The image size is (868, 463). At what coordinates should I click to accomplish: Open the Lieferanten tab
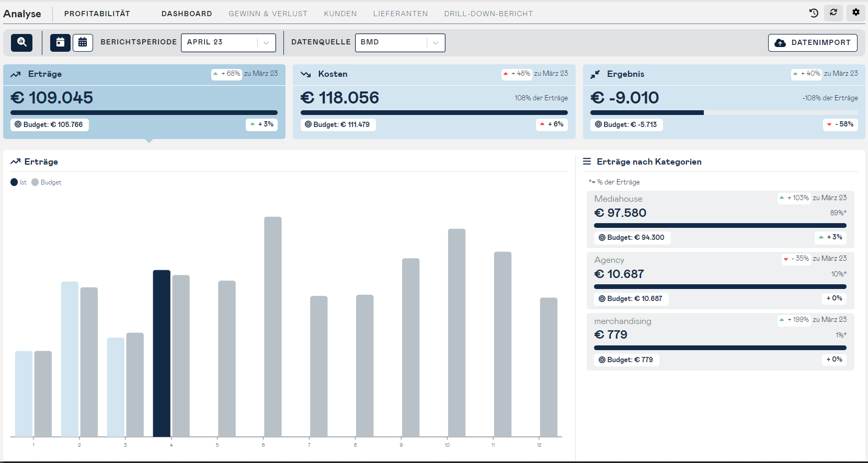401,14
